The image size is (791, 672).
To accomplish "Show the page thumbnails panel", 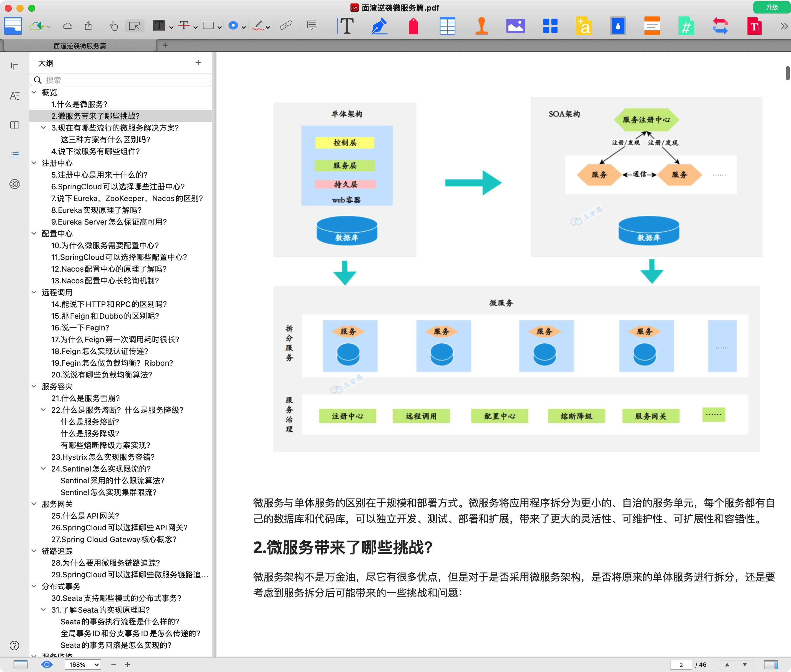I will 14,66.
